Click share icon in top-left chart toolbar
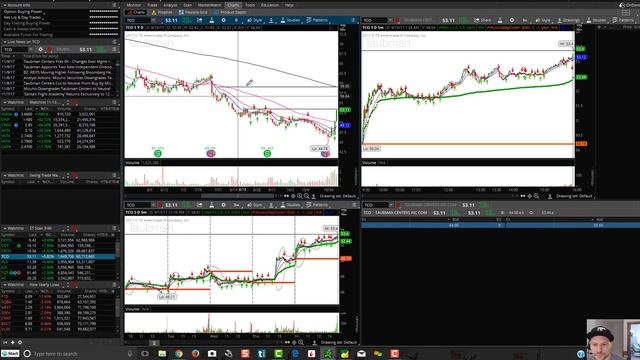This screenshot has width=640, height=360. [x=199, y=20]
